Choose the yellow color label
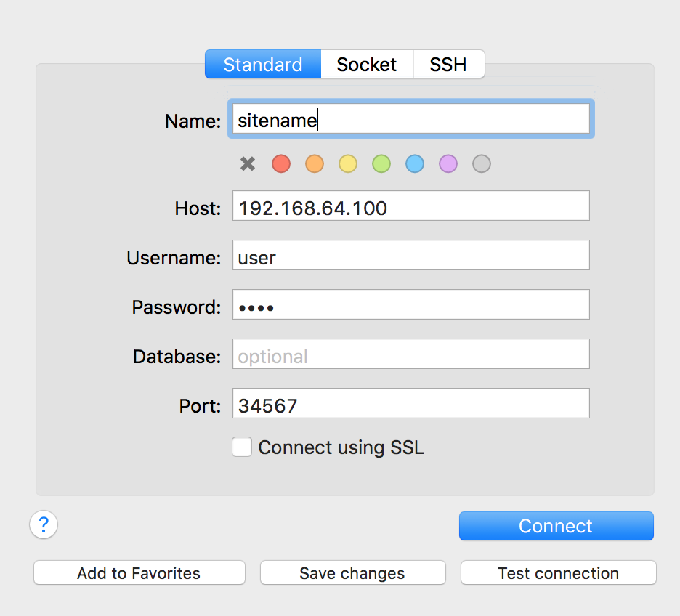Image resolution: width=680 pixels, height=616 pixels. pos(348,163)
